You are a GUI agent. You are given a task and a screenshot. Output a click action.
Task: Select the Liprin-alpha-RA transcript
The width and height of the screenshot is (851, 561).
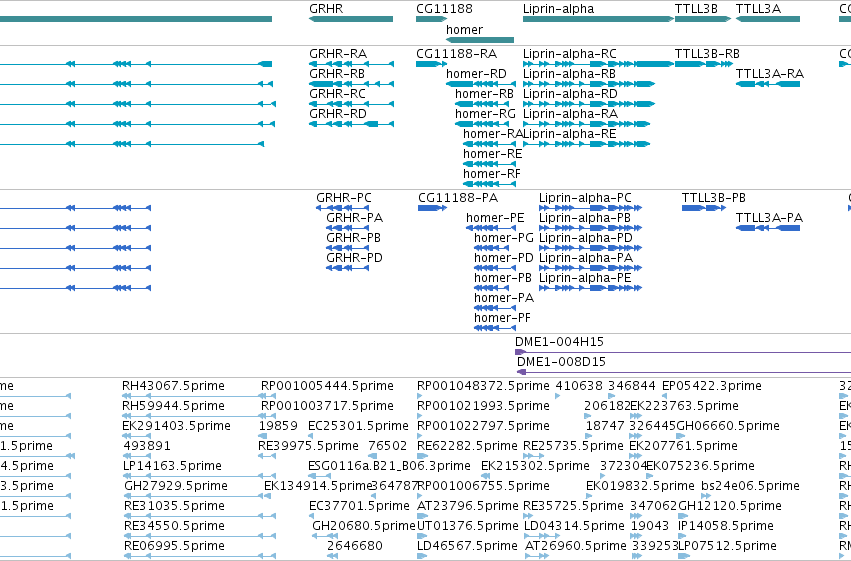586,124
